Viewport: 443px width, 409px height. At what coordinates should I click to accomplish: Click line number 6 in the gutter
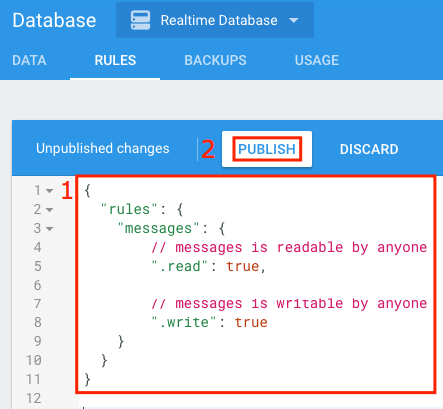[x=37, y=285]
